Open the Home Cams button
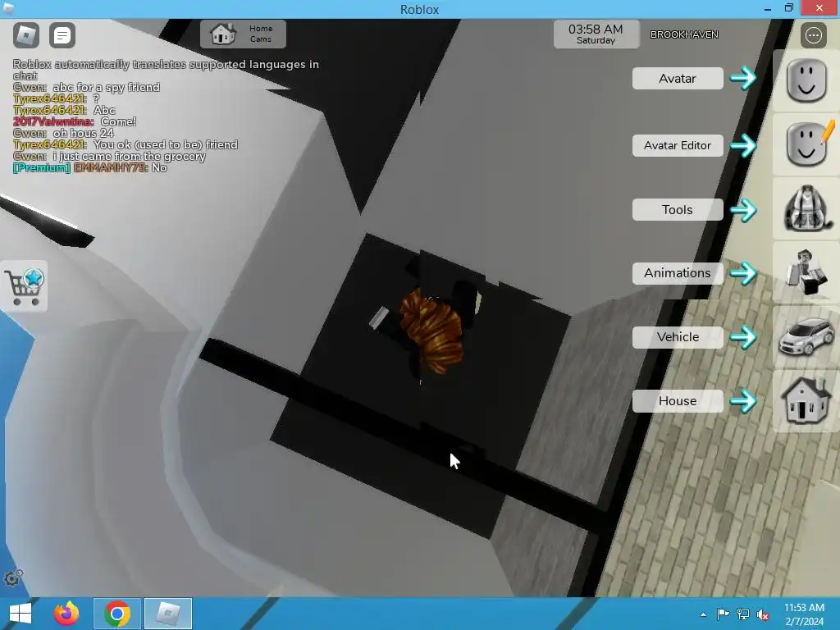The width and height of the screenshot is (840, 630). click(x=243, y=34)
